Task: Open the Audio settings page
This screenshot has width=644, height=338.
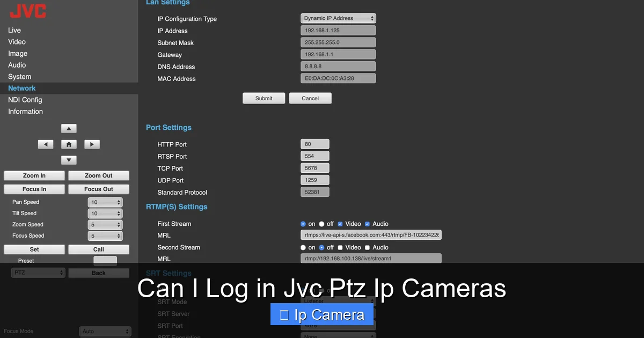Action: point(17,65)
